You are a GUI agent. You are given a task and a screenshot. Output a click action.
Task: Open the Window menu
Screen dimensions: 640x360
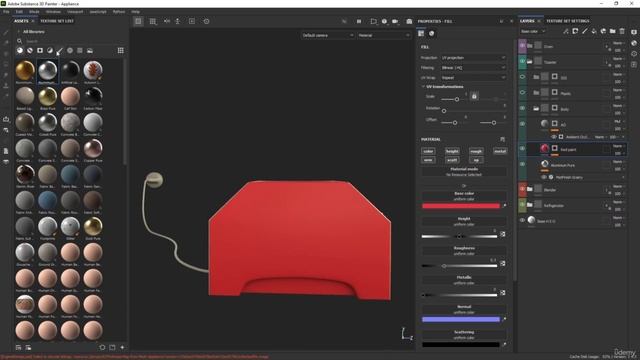53,12
